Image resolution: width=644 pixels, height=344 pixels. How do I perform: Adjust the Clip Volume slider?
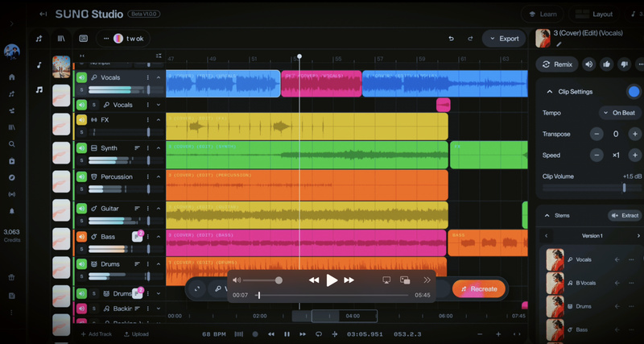[624, 188]
